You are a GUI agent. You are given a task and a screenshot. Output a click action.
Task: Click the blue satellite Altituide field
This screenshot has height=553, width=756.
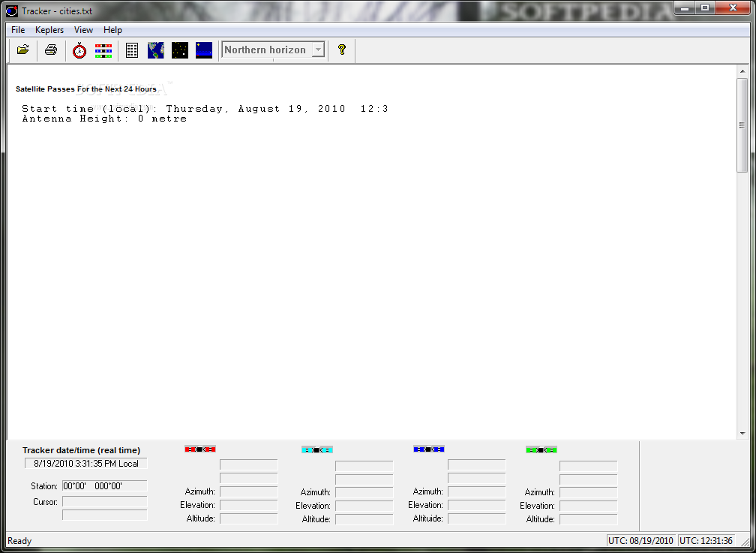[x=477, y=518]
